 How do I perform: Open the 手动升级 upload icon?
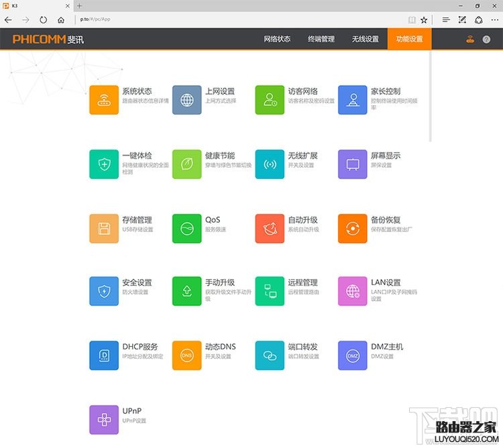tap(186, 291)
